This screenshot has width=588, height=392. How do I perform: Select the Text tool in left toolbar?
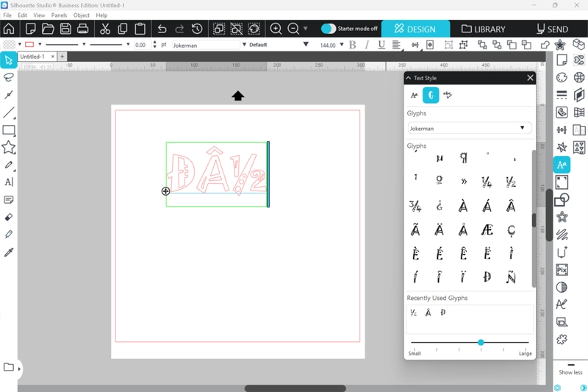pos(9,182)
